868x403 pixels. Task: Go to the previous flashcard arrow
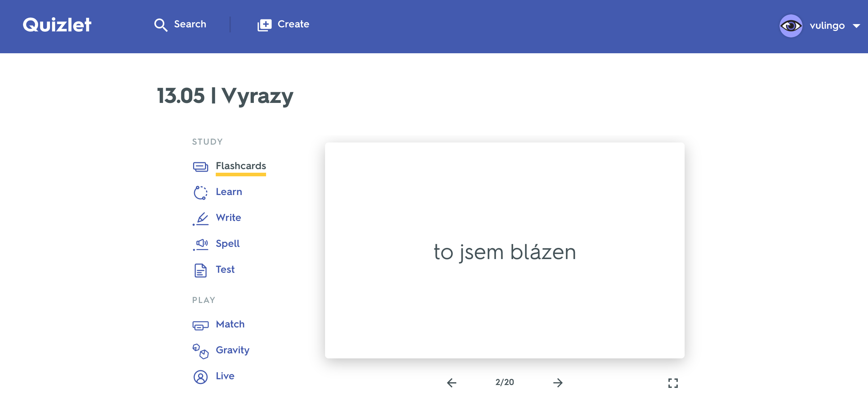click(452, 382)
